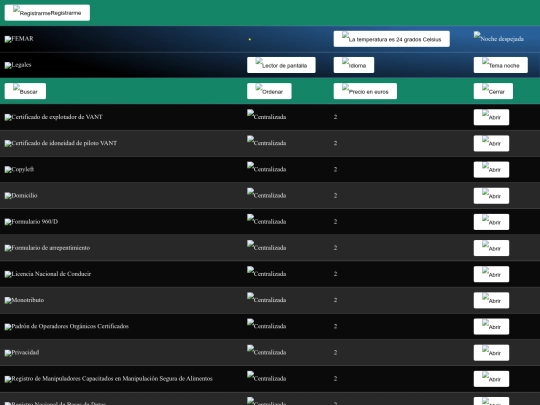Open the FEMAR logo link
The width and height of the screenshot is (540, 405).
19,39
